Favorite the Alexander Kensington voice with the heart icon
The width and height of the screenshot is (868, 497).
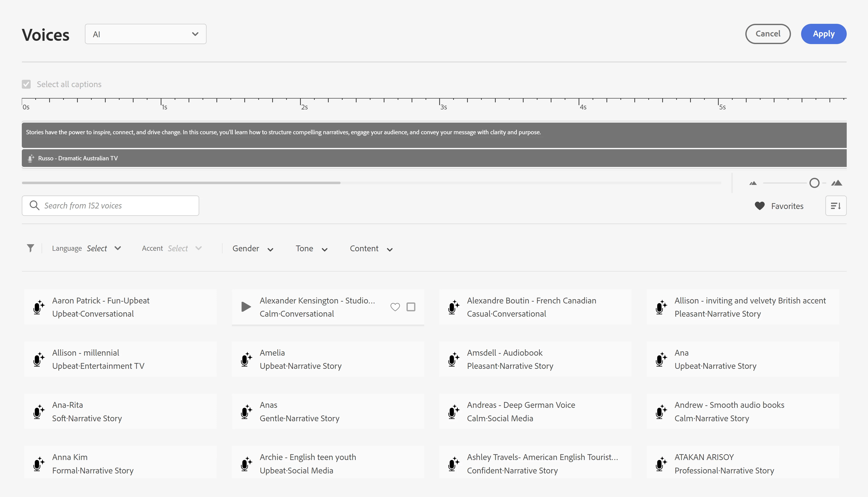(x=395, y=307)
